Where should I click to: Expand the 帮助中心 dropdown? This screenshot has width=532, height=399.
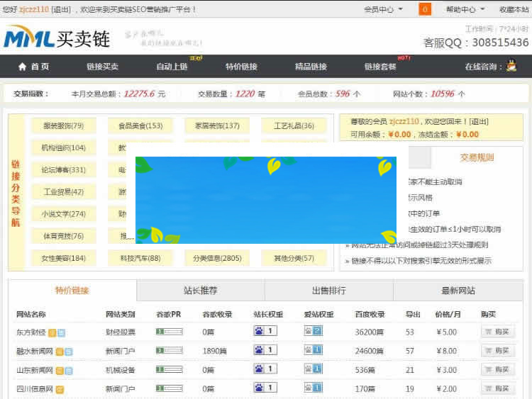465,9
